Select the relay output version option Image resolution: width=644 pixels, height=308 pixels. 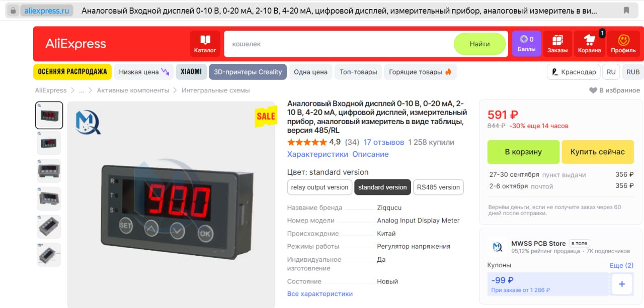pos(319,187)
